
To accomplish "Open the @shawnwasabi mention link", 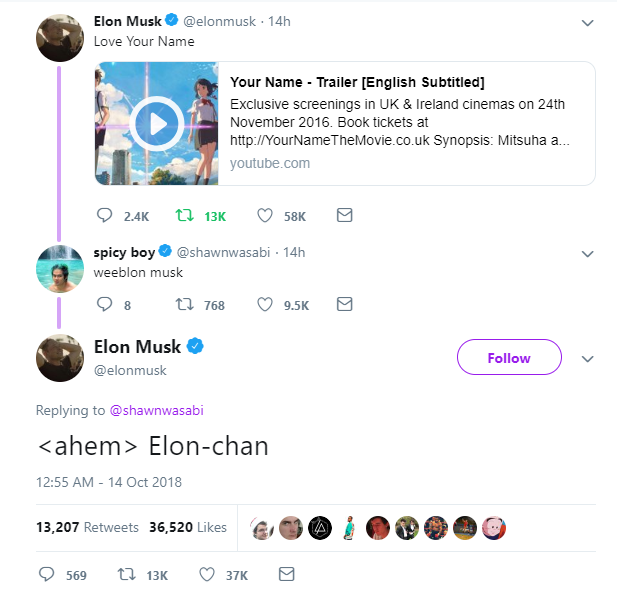I will pos(157,411).
